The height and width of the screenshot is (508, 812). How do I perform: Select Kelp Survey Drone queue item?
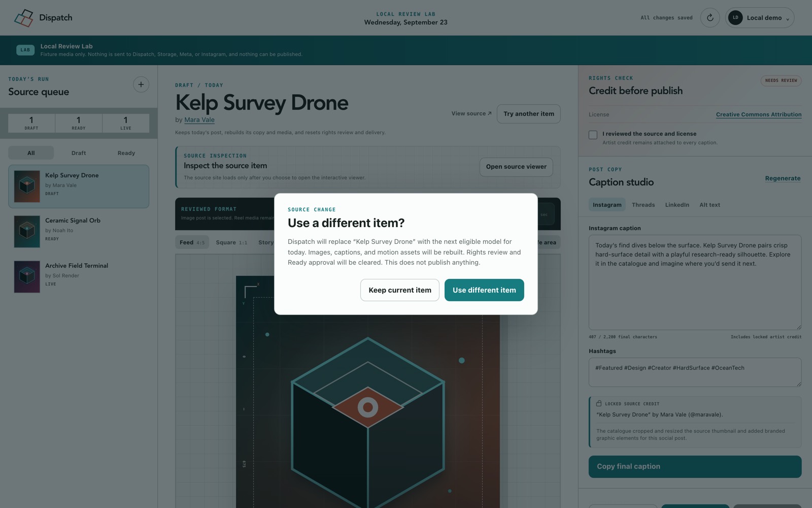pos(79,186)
